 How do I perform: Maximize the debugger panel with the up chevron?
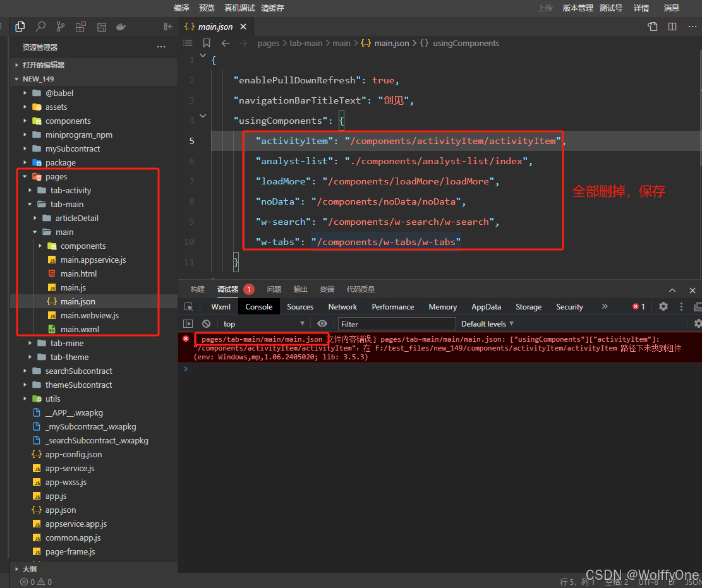tap(672, 290)
